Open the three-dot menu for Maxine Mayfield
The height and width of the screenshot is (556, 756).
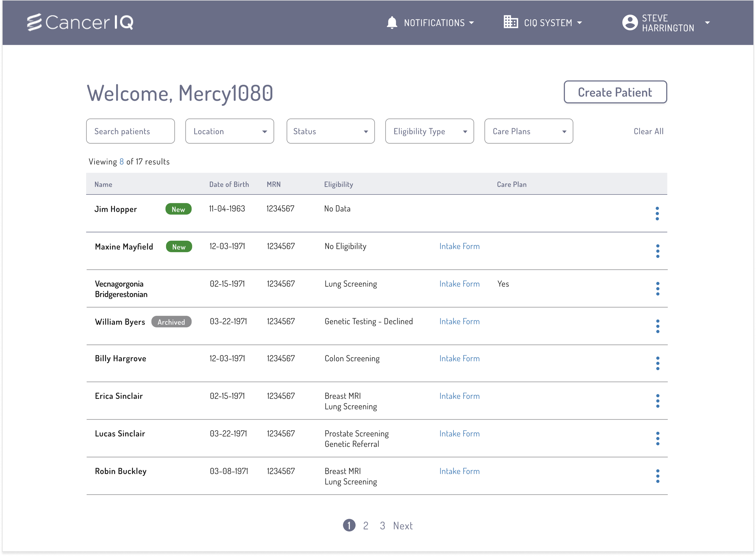[657, 251]
